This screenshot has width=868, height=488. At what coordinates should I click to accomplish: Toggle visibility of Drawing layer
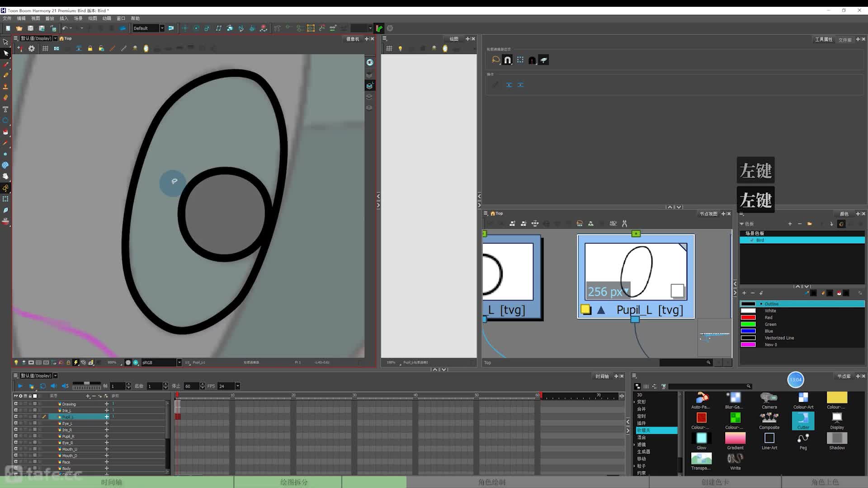point(16,404)
